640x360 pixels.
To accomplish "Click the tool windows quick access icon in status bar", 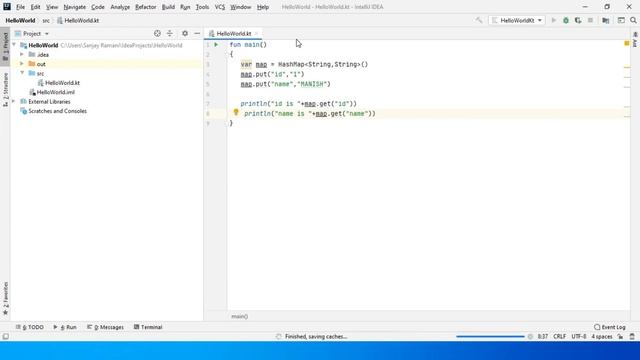I will click(x=5, y=336).
